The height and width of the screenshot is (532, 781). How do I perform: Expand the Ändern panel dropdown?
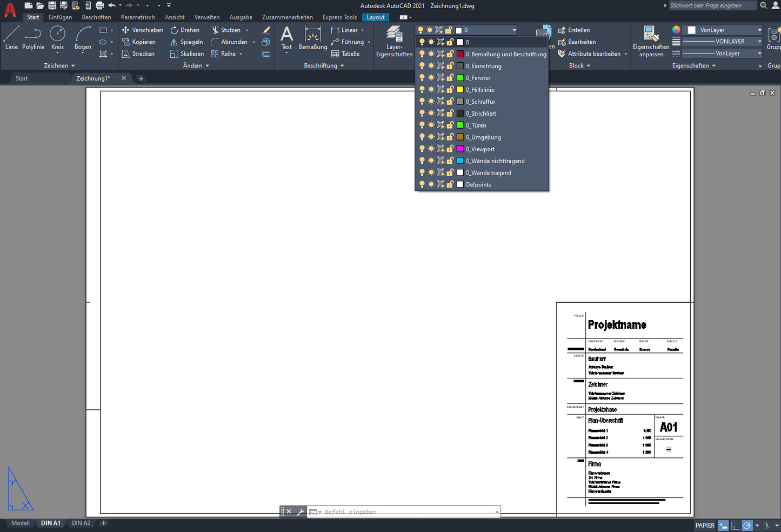coord(196,66)
